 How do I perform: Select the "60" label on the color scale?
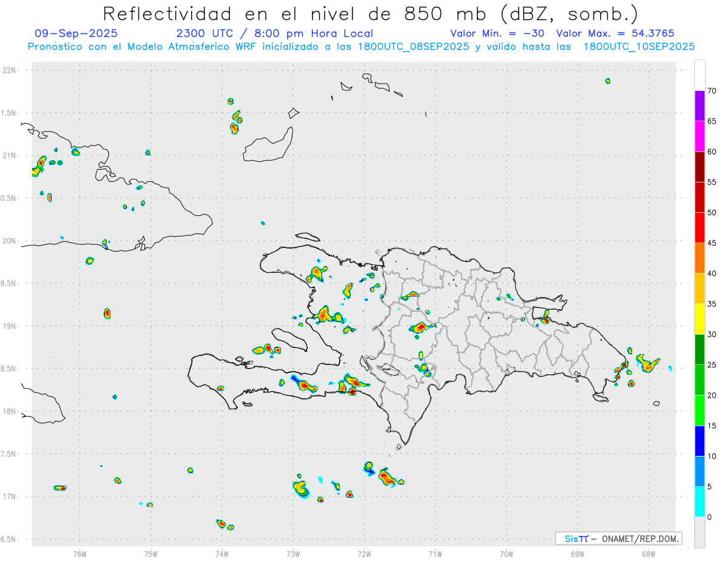click(712, 152)
